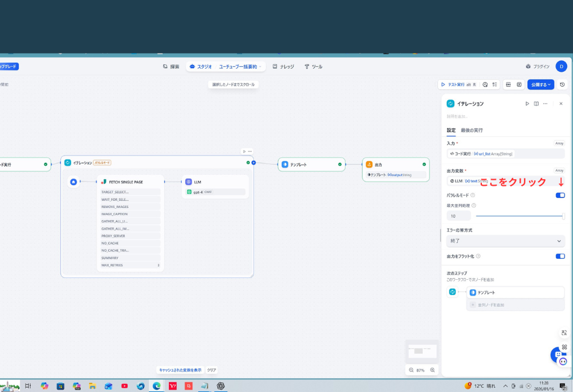Image resolution: width=573 pixels, height=392 pixels.
Task: Open the version history clock icon
Action: pyautogui.click(x=562, y=84)
